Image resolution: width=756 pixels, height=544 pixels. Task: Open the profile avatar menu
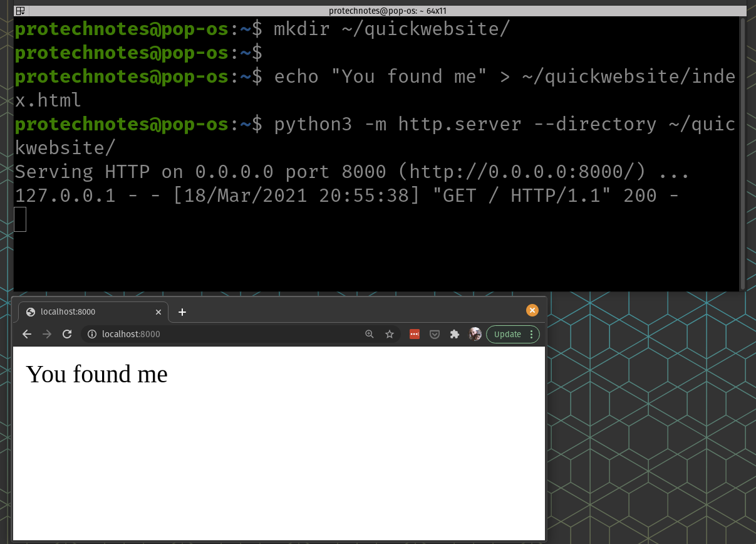click(475, 334)
